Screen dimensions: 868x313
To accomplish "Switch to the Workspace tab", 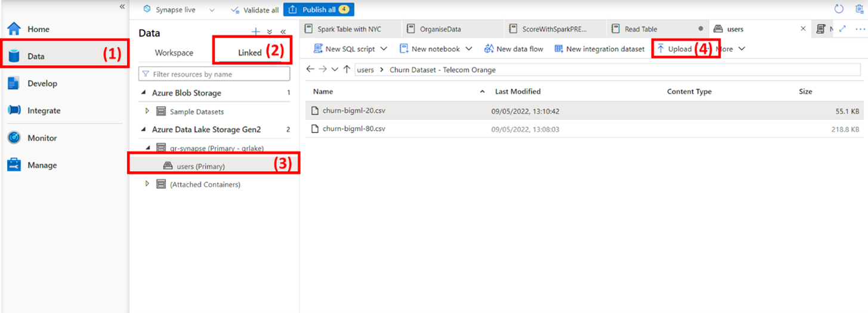I will (x=174, y=52).
